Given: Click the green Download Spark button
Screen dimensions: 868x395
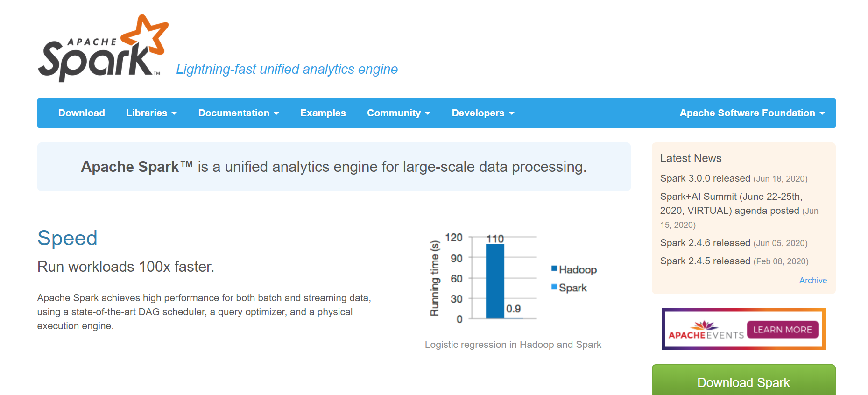Looking at the screenshot, I should (743, 382).
